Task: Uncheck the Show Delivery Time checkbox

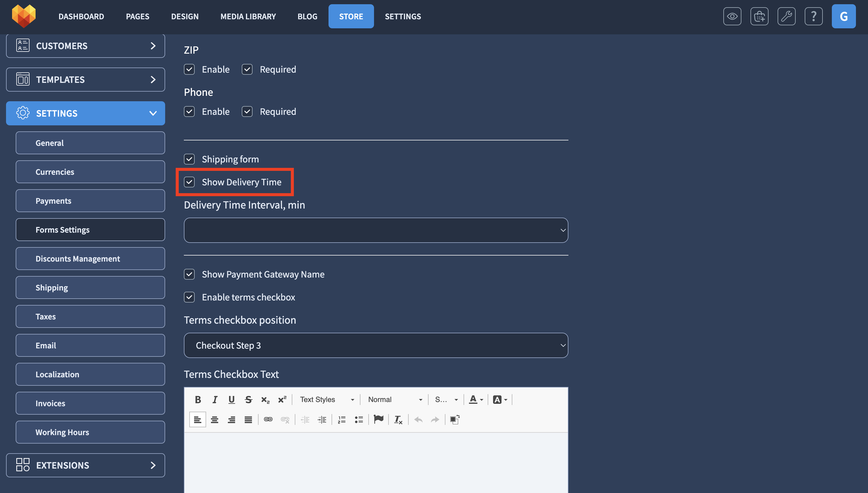Action: click(x=189, y=182)
